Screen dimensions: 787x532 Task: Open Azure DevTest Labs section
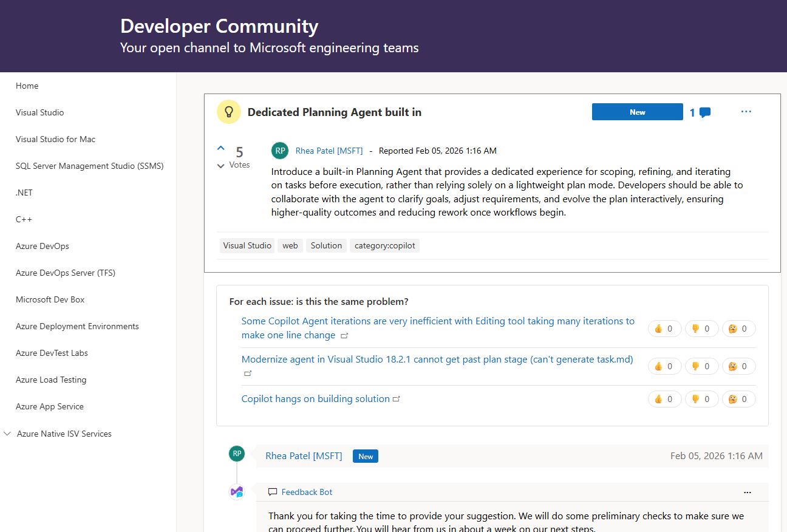(52, 353)
